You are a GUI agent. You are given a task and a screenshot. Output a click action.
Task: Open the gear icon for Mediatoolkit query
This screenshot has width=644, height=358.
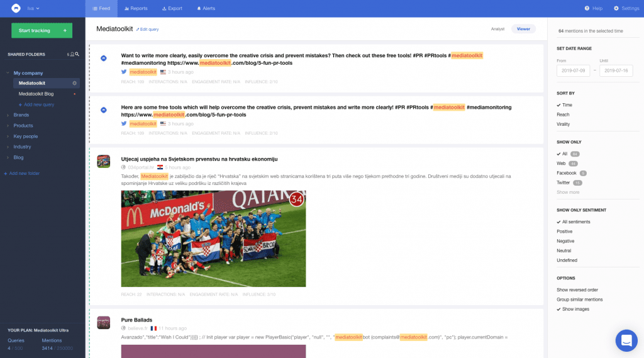point(74,83)
